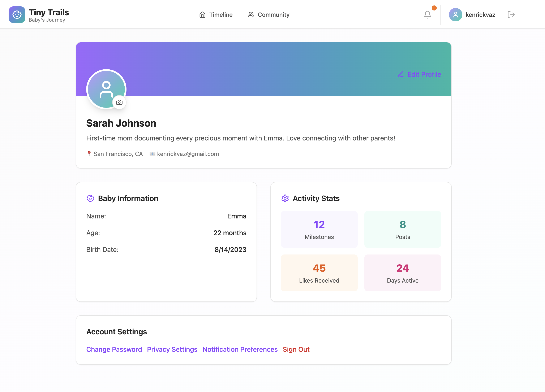The image size is (545, 392).
Task: Click the logout arrow icon in header
Action: tap(511, 15)
